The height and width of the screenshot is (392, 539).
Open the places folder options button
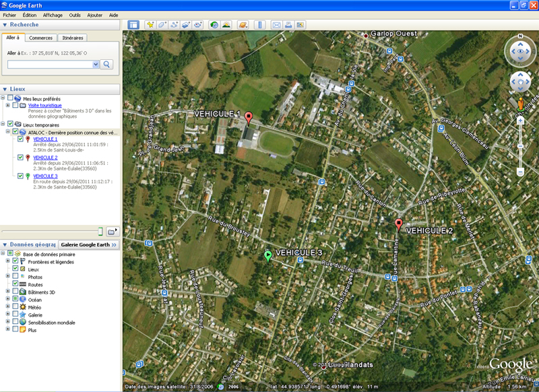point(113,232)
